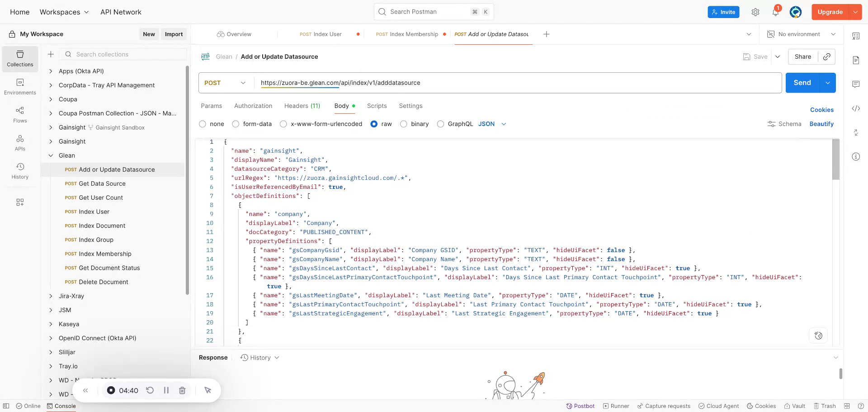Open the Trash from the status bar

pyautogui.click(x=825, y=406)
